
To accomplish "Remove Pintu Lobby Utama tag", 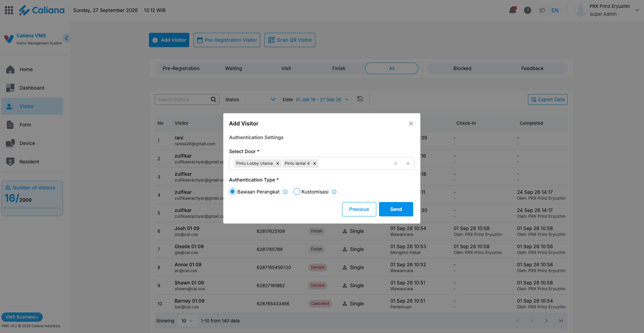I will [x=278, y=163].
